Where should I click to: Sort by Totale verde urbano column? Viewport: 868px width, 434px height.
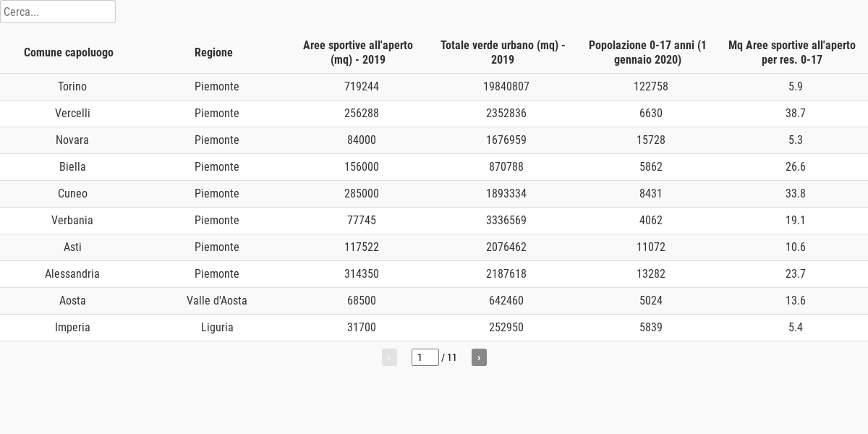(x=503, y=52)
